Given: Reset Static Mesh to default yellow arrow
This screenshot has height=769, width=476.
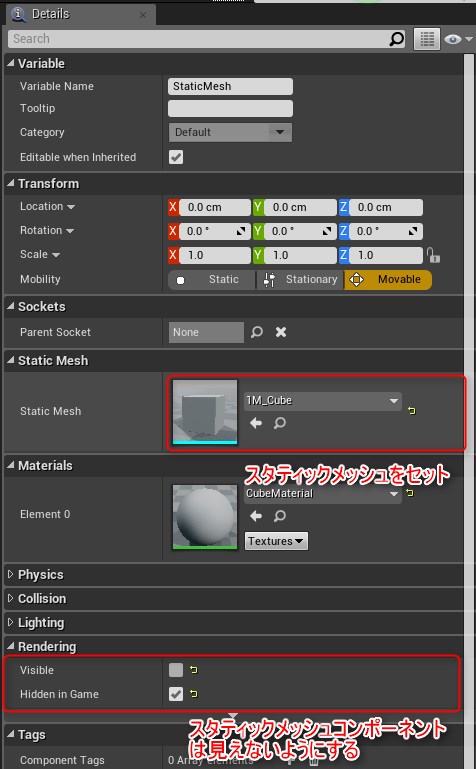Looking at the screenshot, I should [x=412, y=410].
